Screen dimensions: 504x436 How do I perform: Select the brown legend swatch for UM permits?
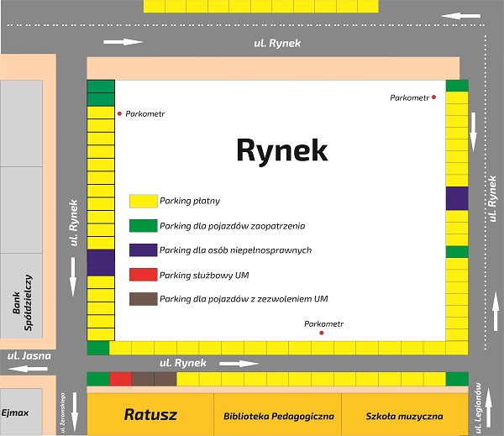(143, 299)
